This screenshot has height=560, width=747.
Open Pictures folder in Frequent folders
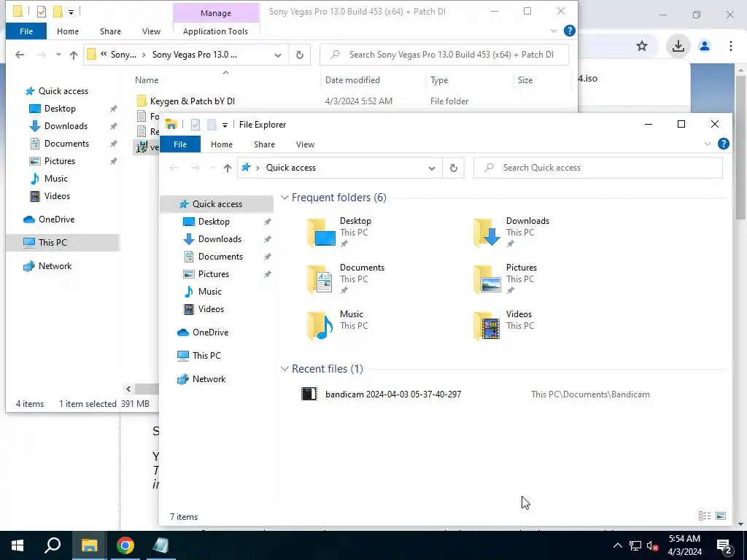pos(505,279)
